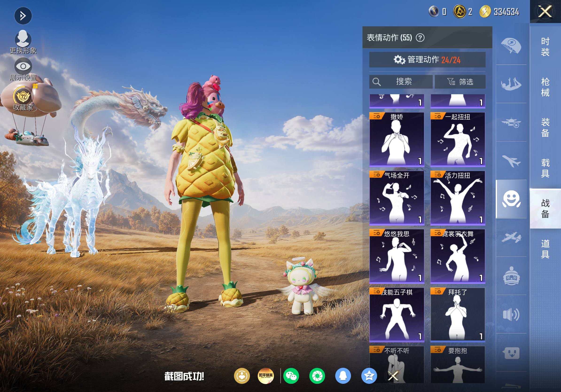Screen dimensions: 561x392
Task: Select the 霓裳羽衣舞 emote card
Action: [458, 256]
